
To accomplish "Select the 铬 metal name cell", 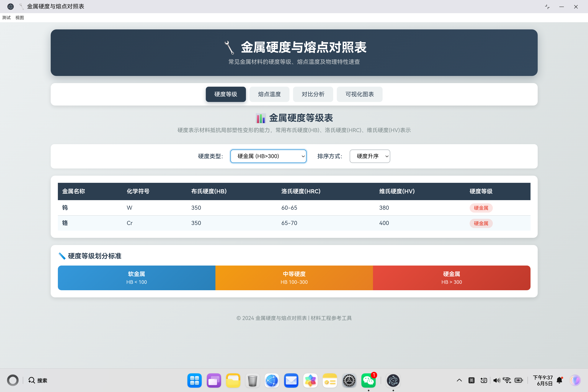I will (65, 223).
